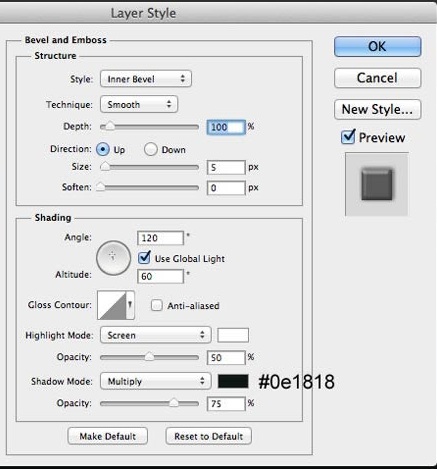The width and height of the screenshot is (437, 469).
Task: Select the Up direction radio button
Action: 103,149
